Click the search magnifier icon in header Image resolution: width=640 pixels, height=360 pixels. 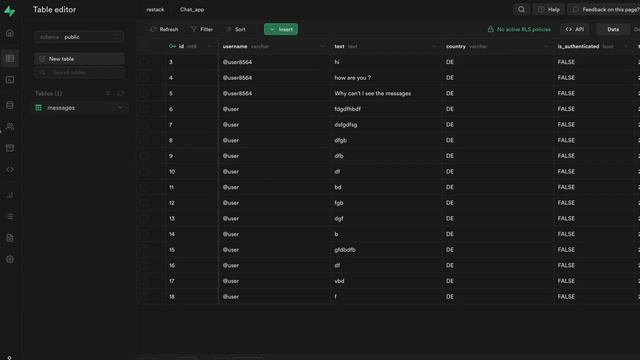click(x=521, y=9)
